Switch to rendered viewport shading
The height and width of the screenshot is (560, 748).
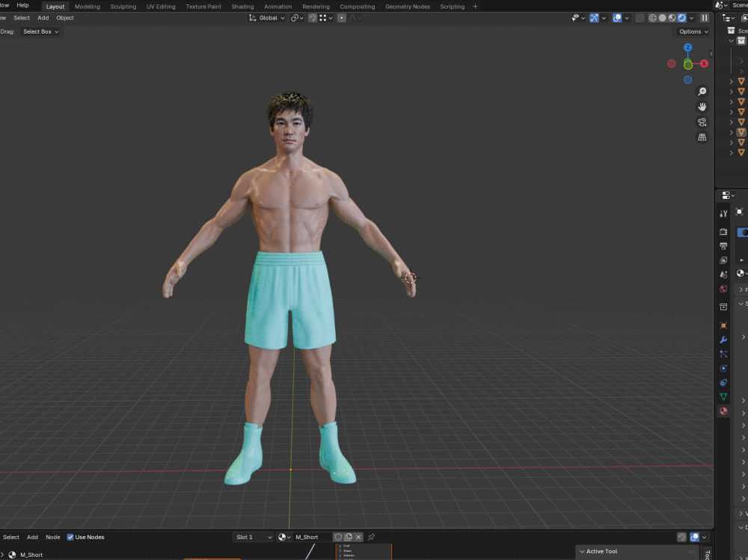point(682,18)
